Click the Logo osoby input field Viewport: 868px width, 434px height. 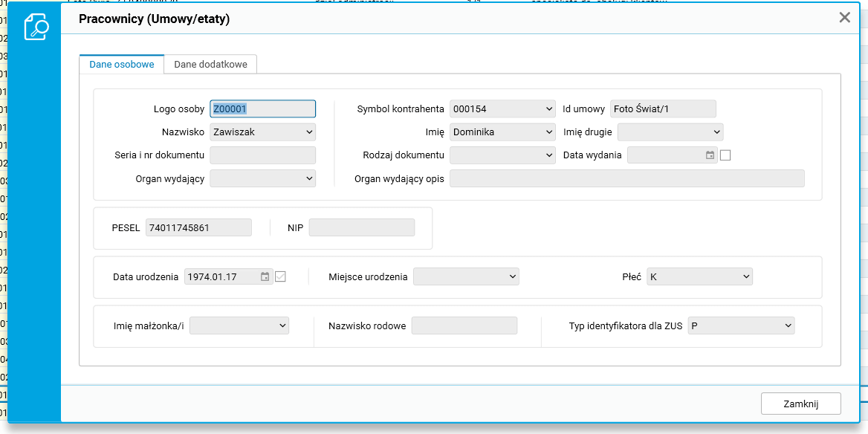[262, 109]
